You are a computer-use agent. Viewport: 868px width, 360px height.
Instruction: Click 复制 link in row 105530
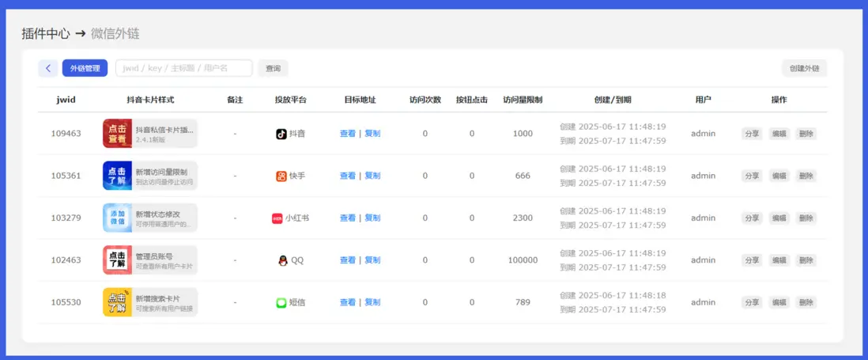[372, 302]
